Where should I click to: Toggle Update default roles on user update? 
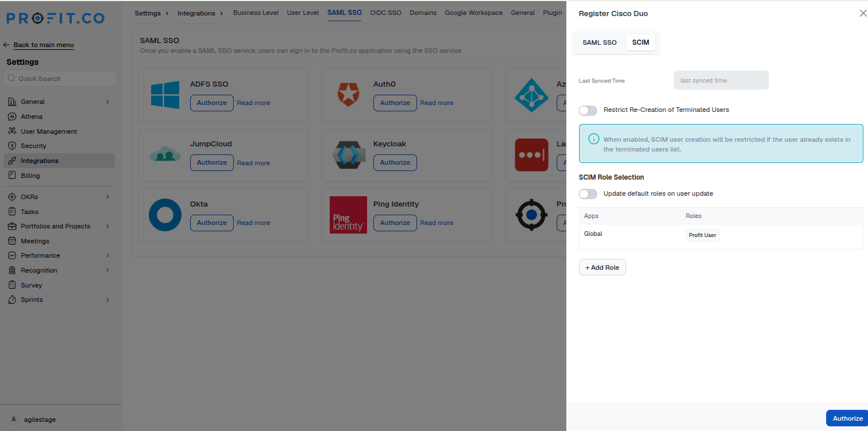[x=588, y=194]
